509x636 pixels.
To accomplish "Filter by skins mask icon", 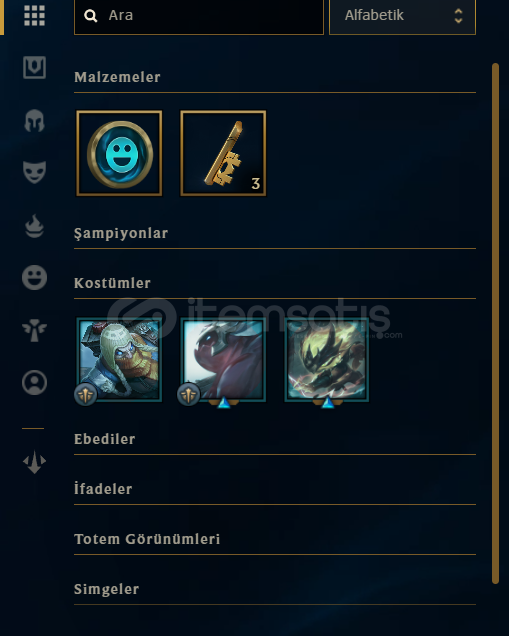I will 34,172.
